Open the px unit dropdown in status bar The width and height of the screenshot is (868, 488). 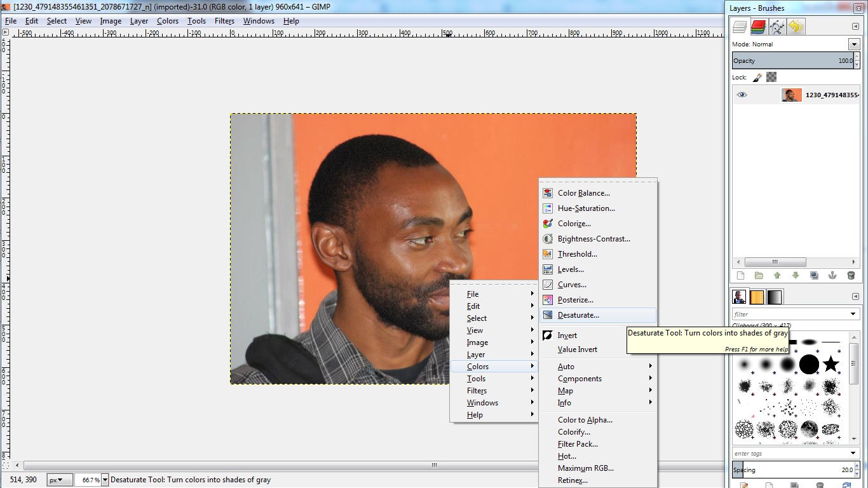(x=60, y=480)
